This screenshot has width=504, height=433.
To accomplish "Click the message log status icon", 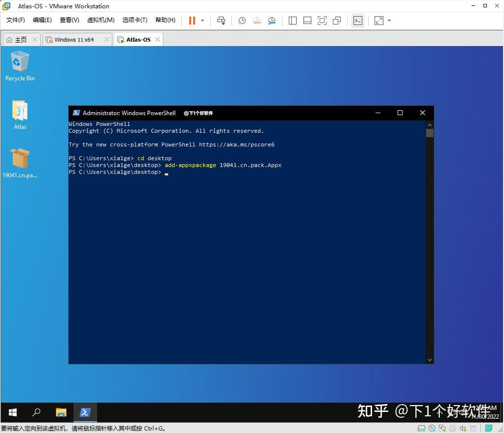I will (489, 428).
